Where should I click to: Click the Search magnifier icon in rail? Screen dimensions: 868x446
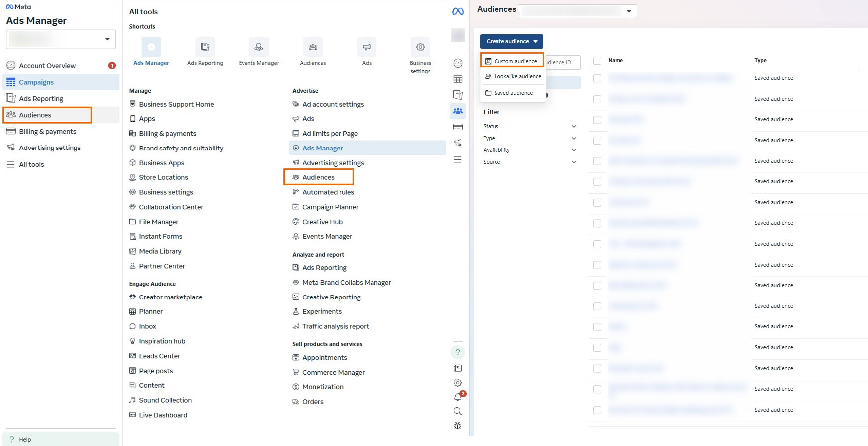point(458,411)
